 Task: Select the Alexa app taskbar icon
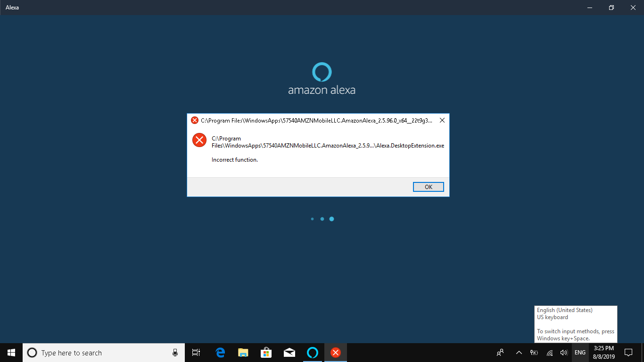tap(313, 353)
